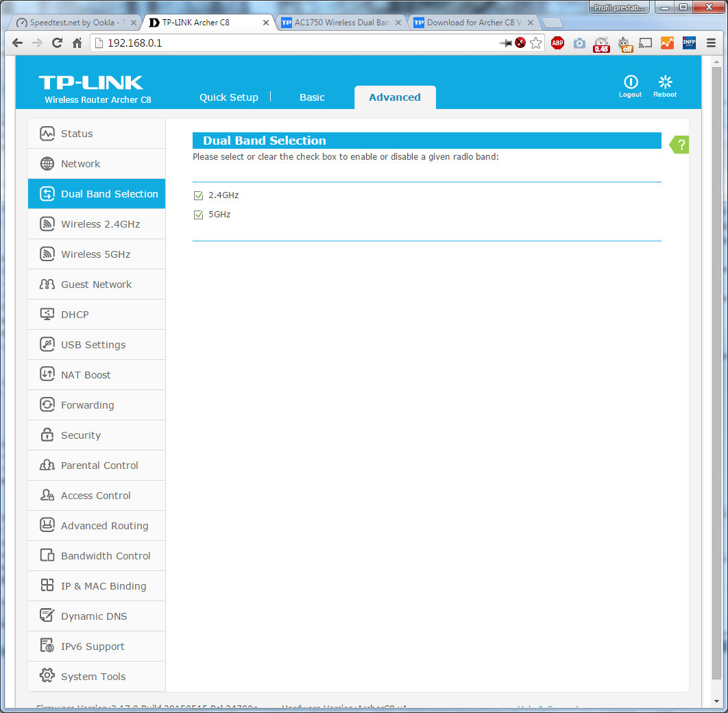Click the TP-LINK logo
This screenshot has width=728, height=713.
point(91,83)
